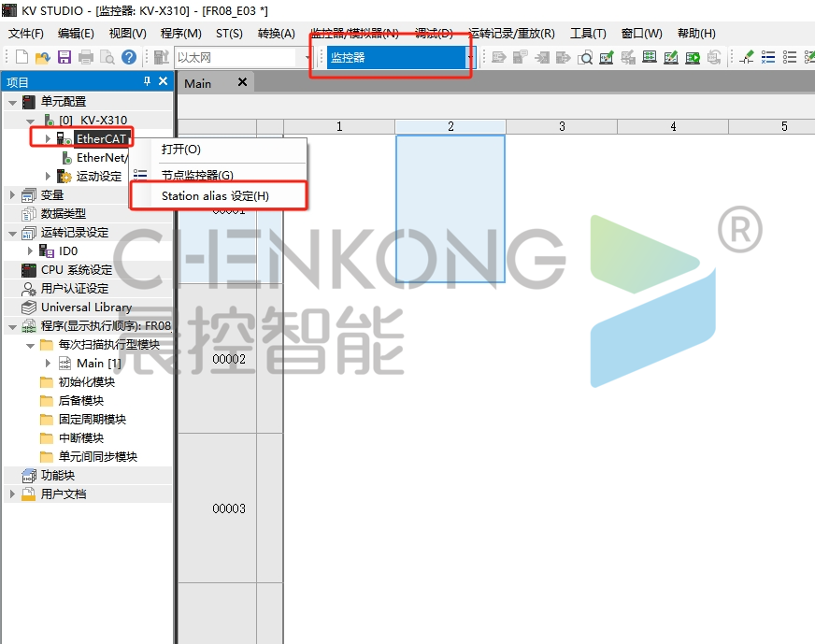
Task: Click ladder column header 4
Action: 673,126
